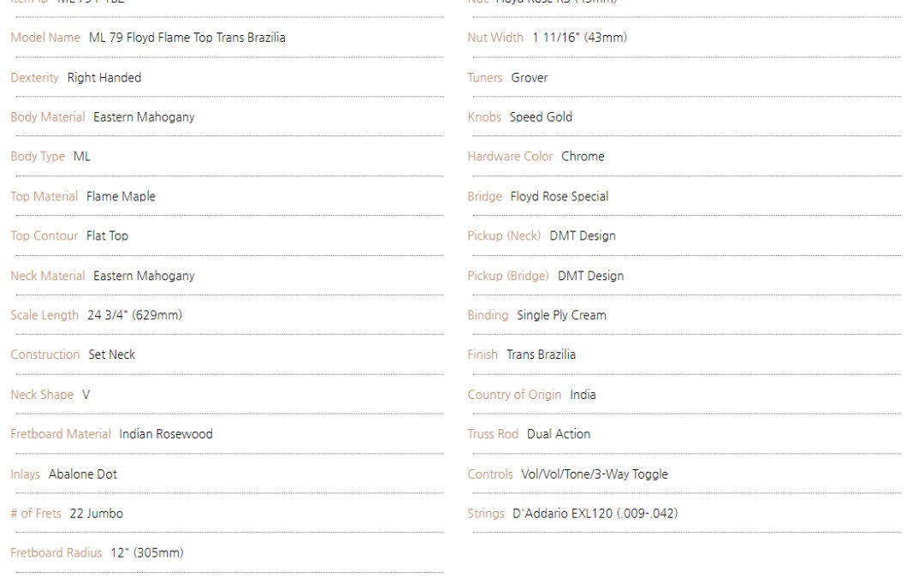
Task: Select the Indian Rosewood fretboard value
Action: pyautogui.click(x=166, y=434)
